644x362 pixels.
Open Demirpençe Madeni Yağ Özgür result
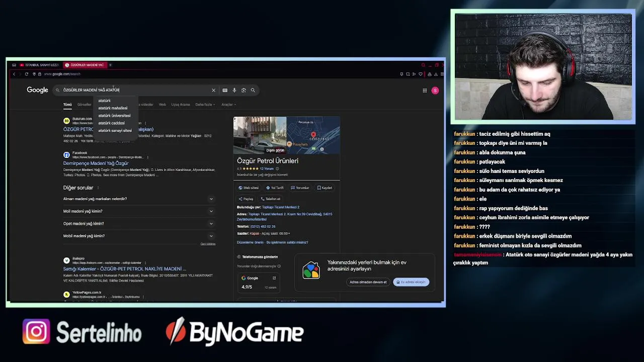coord(96,163)
